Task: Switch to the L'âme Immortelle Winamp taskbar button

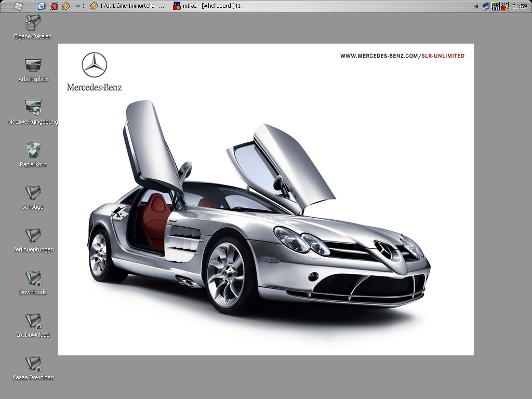Action: pos(127,6)
